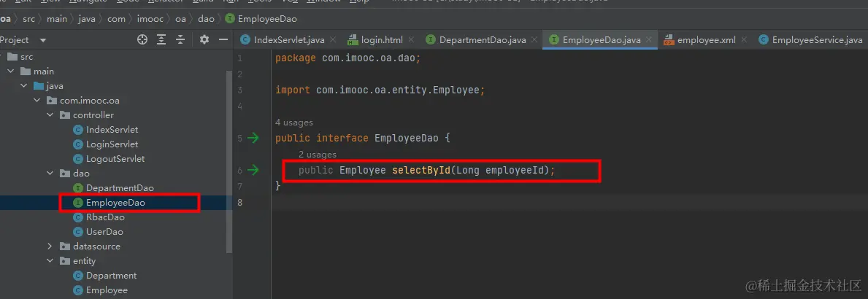Click the Collapse All icon in Project toolbar
Image resolution: width=868 pixels, height=299 pixels.
point(180,40)
